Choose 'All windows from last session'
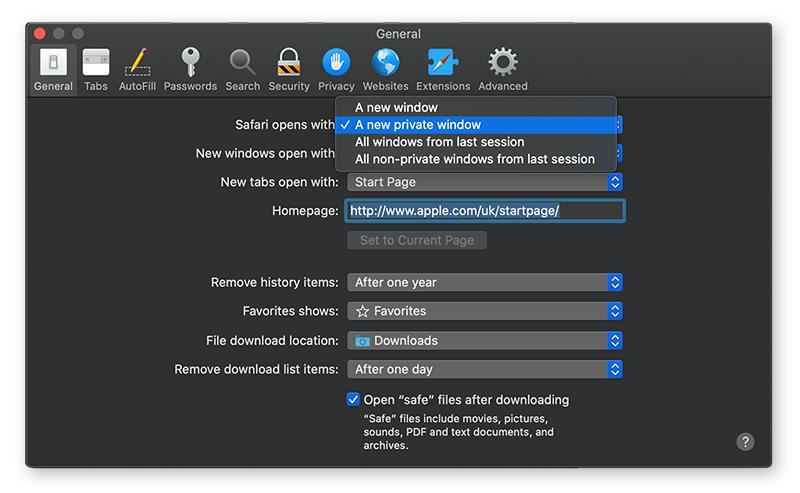Screen dimensions: 800x493 point(476,142)
